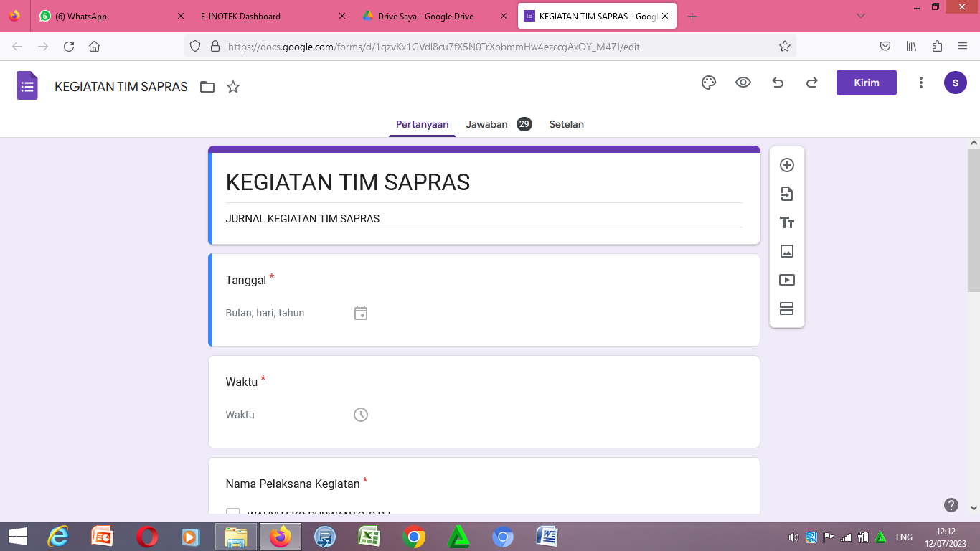Screen dimensions: 980x551
Task: Insert an image using sidebar icon
Action: 787,251
